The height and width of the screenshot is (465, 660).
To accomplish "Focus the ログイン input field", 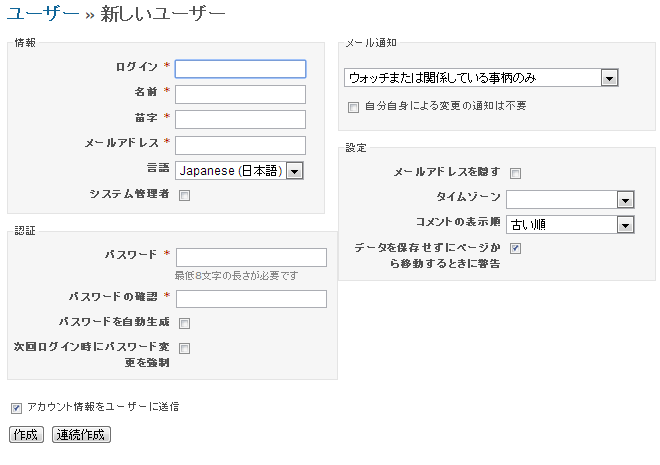I will coord(240,69).
